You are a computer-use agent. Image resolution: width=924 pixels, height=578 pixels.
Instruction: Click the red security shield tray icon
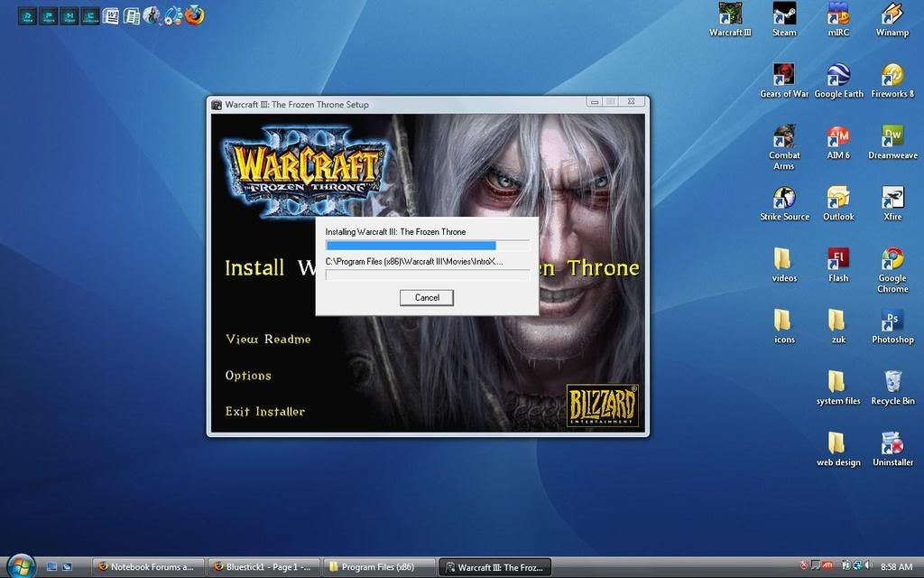[x=804, y=566]
